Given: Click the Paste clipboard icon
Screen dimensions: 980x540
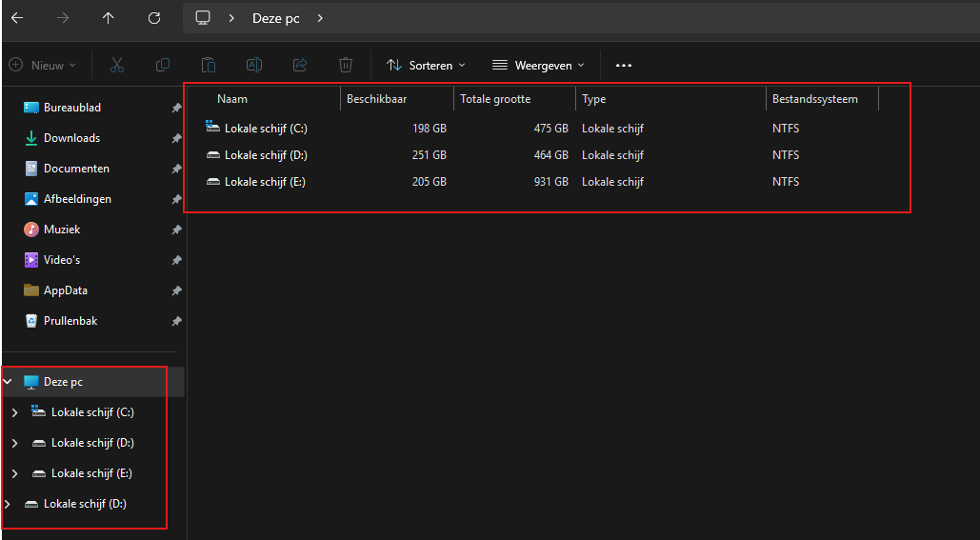Looking at the screenshot, I should [209, 65].
